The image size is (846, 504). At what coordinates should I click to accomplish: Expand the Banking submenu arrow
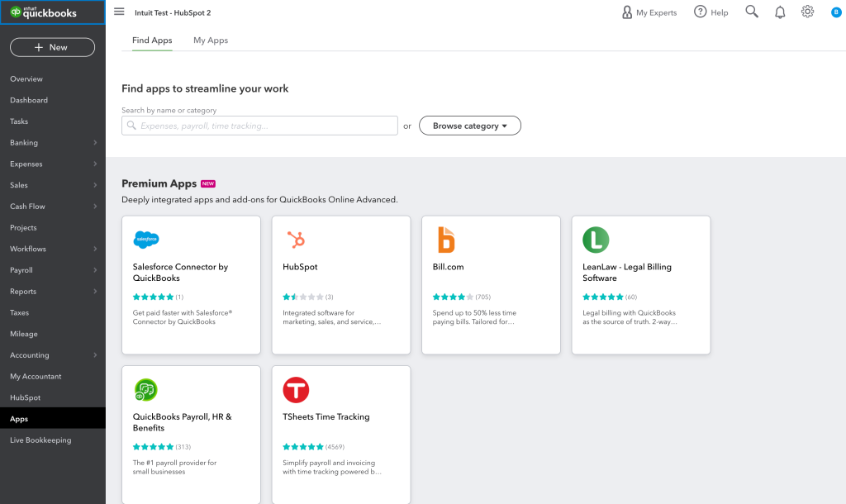[95, 142]
